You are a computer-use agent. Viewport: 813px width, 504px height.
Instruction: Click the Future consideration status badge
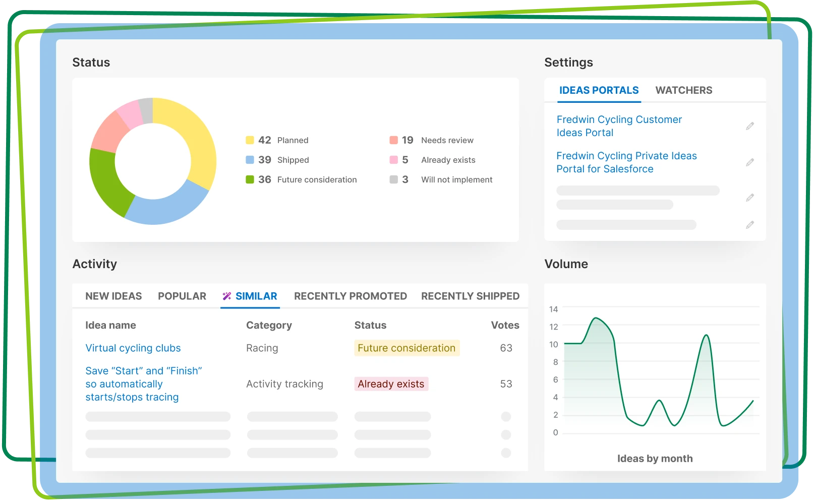coord(406,348)
